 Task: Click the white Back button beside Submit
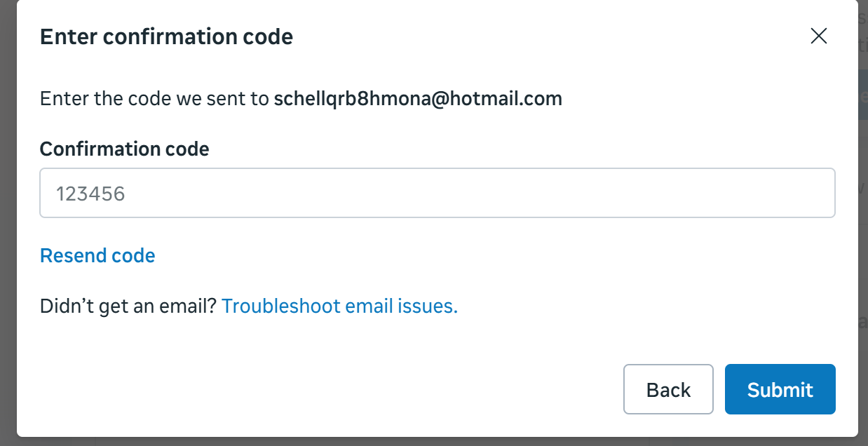pos(667,389)
